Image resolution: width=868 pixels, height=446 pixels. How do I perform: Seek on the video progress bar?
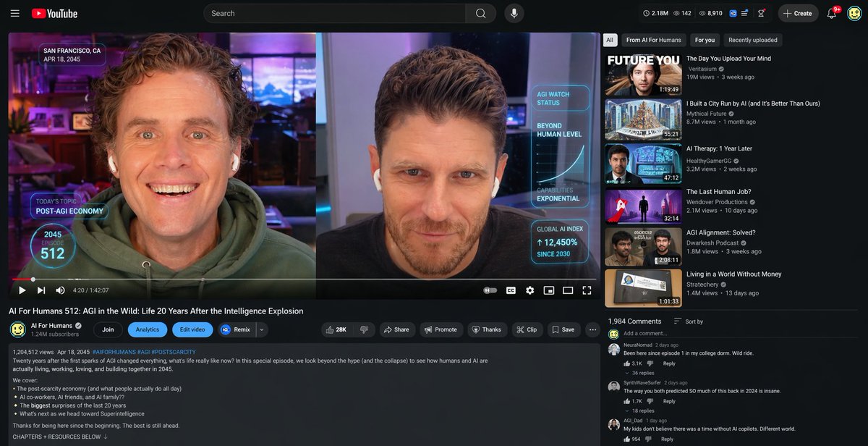304,279
